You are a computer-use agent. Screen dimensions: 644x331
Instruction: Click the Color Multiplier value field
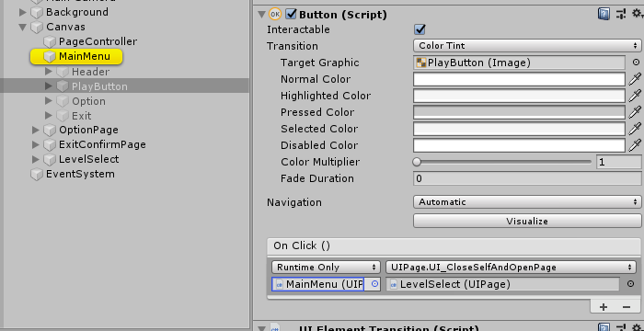[618, 162]
